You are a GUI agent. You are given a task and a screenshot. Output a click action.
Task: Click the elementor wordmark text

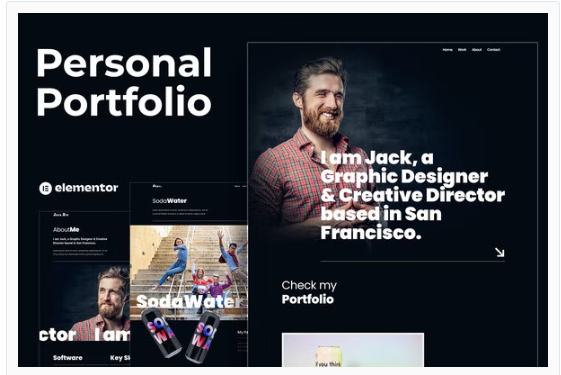pyautogui.click(x=86, y=188)
